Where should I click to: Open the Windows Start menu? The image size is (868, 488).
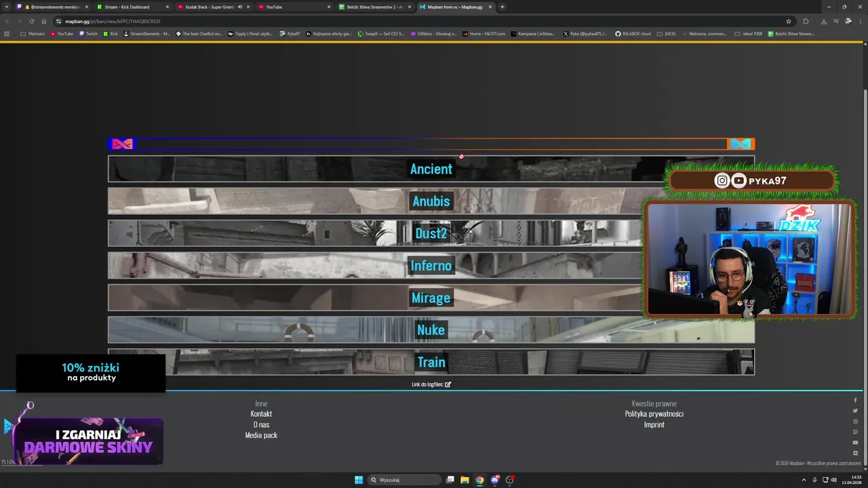click(x=359, y=480)
